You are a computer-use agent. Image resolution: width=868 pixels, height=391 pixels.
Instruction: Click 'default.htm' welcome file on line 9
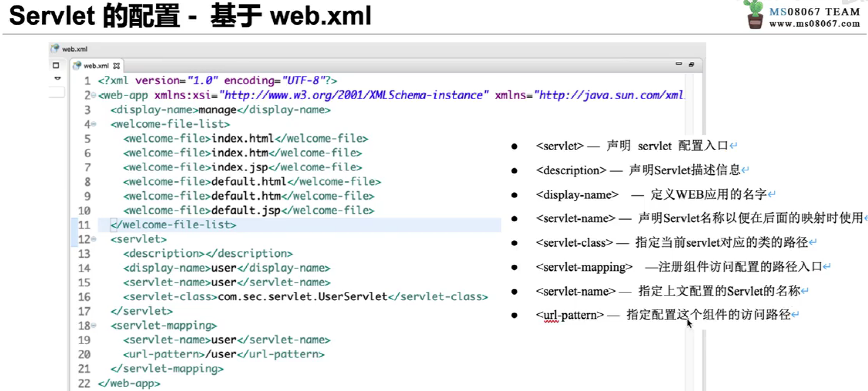pos(246,196)
